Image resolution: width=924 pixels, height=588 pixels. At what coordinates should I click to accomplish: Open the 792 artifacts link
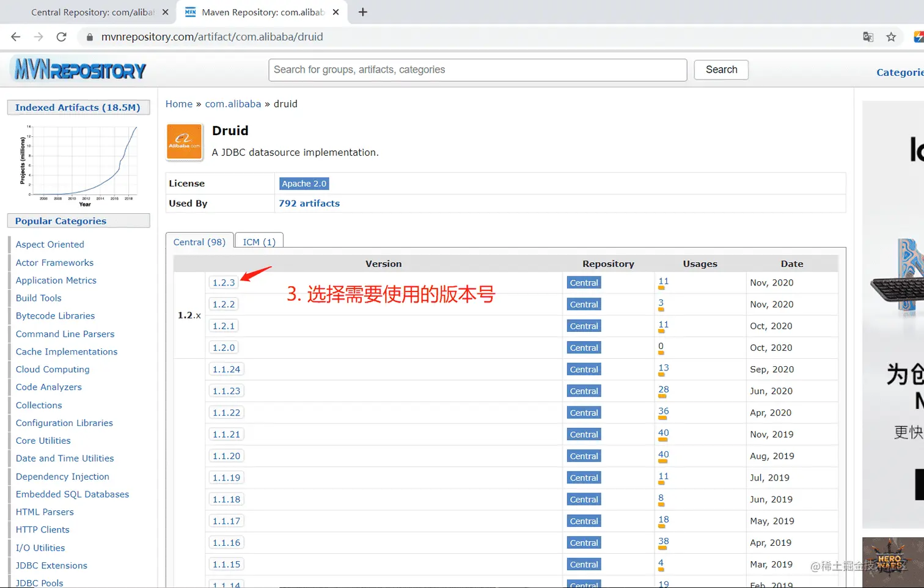[309, 204]
